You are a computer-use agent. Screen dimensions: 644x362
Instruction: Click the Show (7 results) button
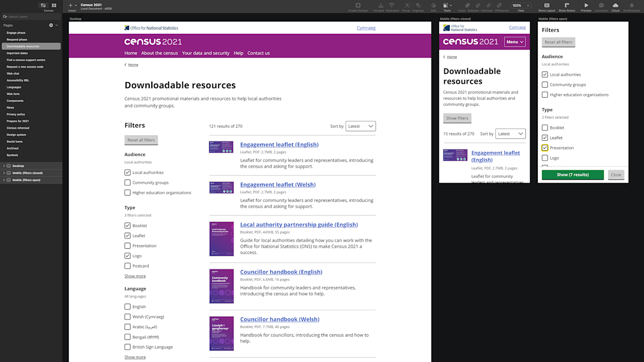coord(573,175)
